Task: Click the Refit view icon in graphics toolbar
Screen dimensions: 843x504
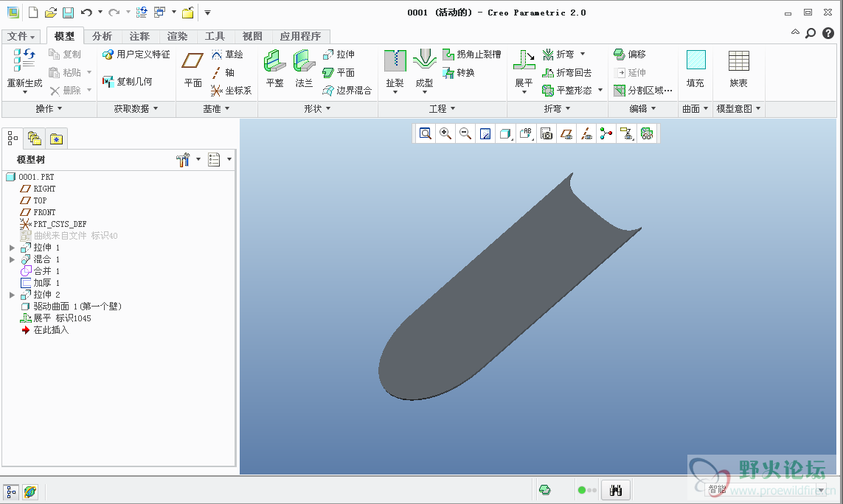Action: tap(426, 134)
